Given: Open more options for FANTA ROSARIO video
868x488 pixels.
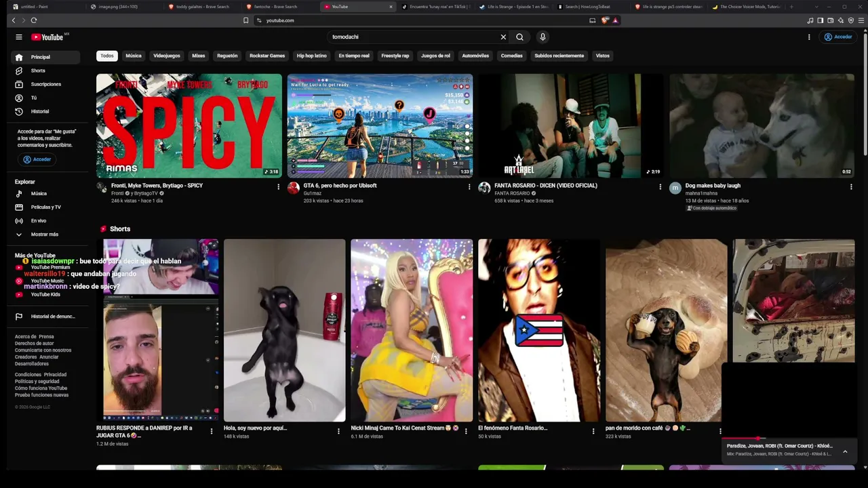Looking at the screenshot, I should (660, 187).
